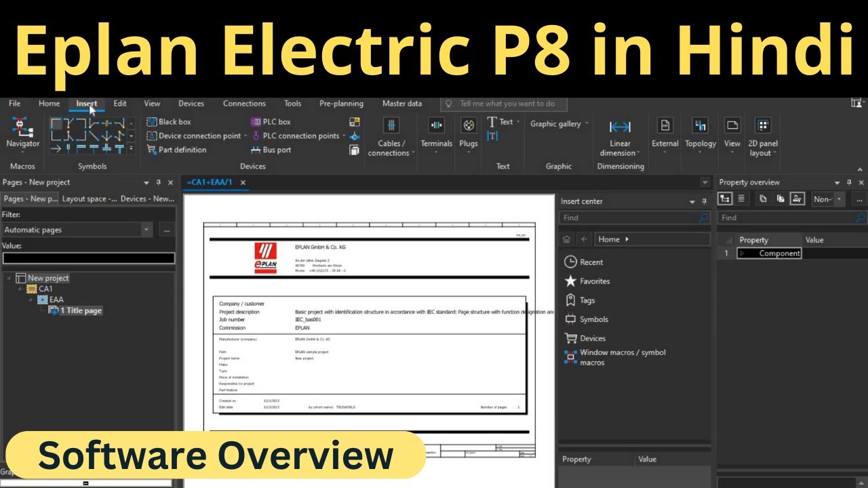Click the filter ellipsis button beside Automatic pages

167,230
